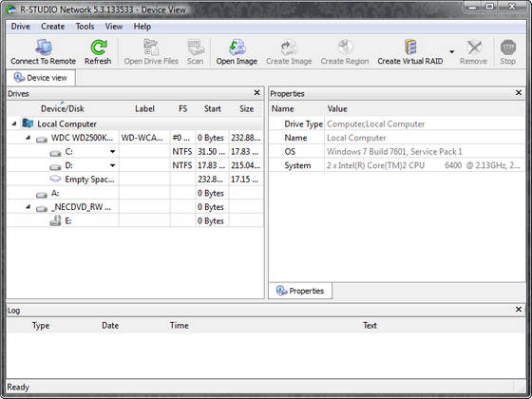This screenshot has height=399, width=532.
Task: Open the dropdown arrow beside Create Virtual RAID
Action: 451,51
